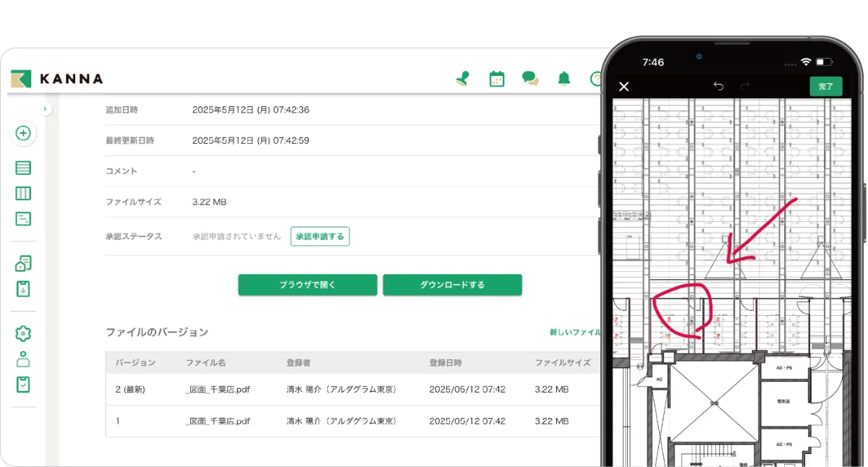Click the redo arrow on phone
The width and height of the screenshot is (868, 467).
click(x=745, y=86)
